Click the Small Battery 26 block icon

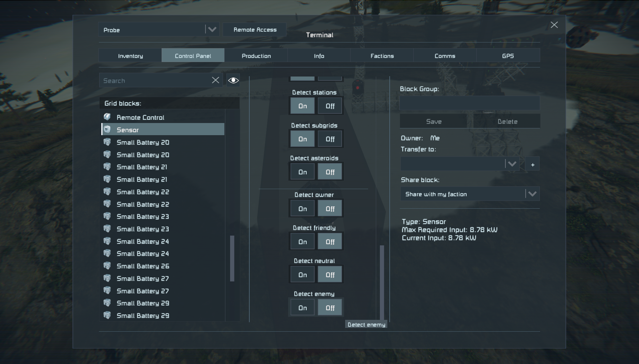[107, 266]
